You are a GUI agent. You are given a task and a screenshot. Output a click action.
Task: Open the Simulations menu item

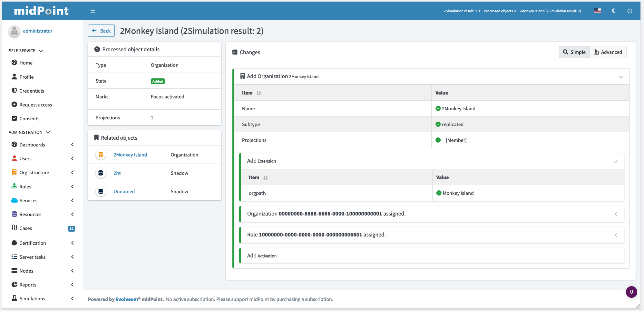32,298
